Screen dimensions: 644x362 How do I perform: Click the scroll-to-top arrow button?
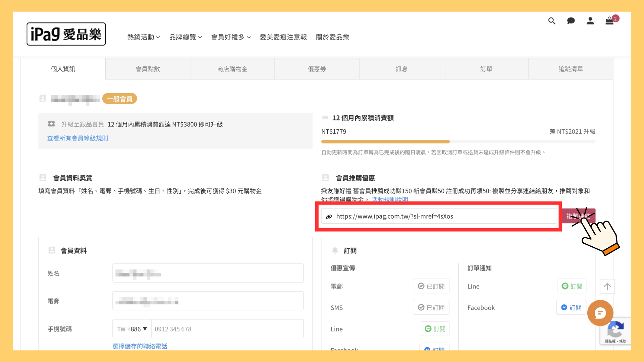(607, 286)
